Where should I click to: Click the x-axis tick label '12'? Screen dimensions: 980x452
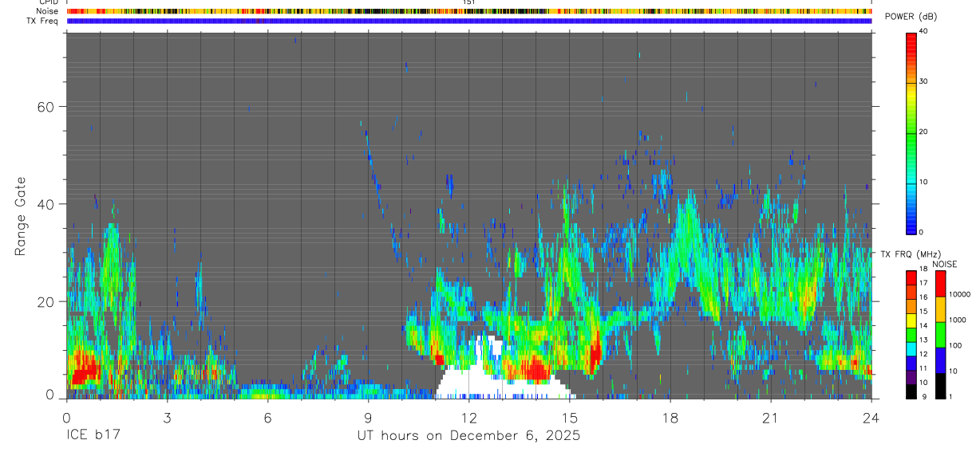click(468, 417)
